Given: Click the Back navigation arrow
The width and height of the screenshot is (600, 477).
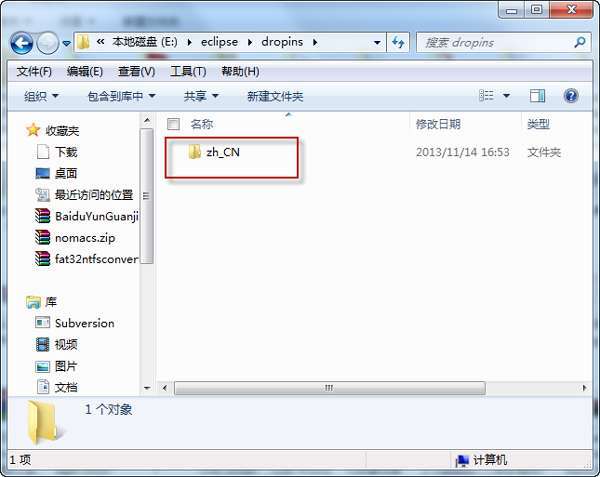Looking at the screenshot, I should tap(21, 43).
